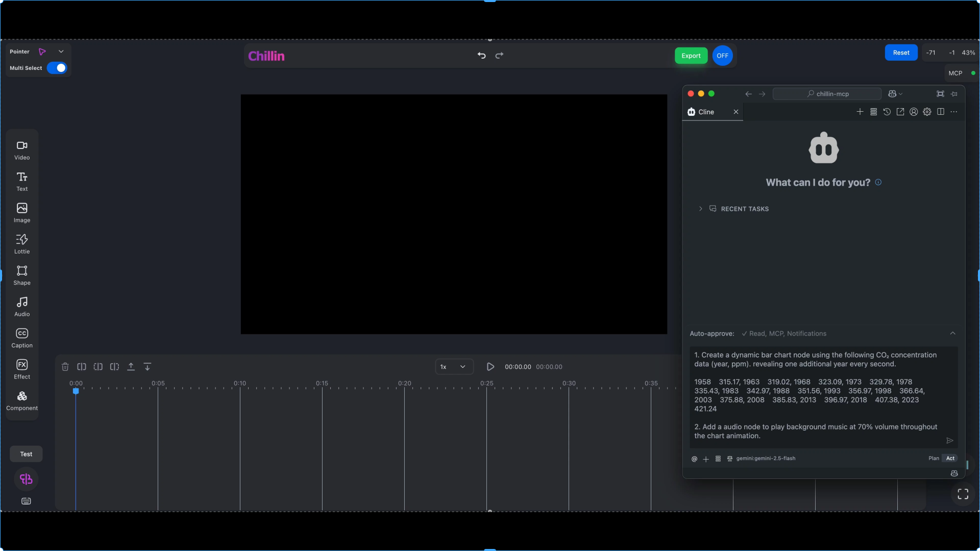Close the Cline tab
This screenshot has height=551, width=980.
point(736,112)
